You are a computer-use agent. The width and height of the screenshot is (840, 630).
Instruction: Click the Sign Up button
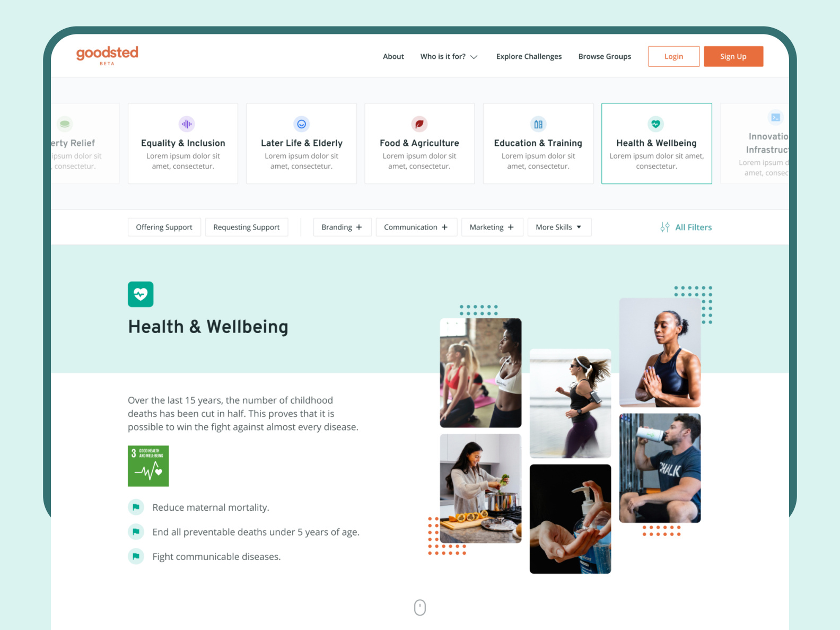click(x=733, y=56)
